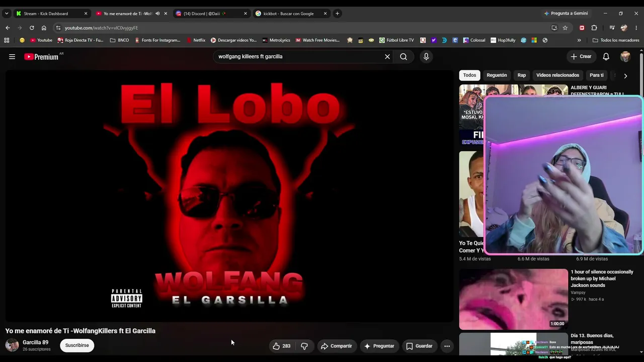Close the kickbot Google search tab
The height and width of the screenshot is (362, 644).
click(x=326, y=14)
